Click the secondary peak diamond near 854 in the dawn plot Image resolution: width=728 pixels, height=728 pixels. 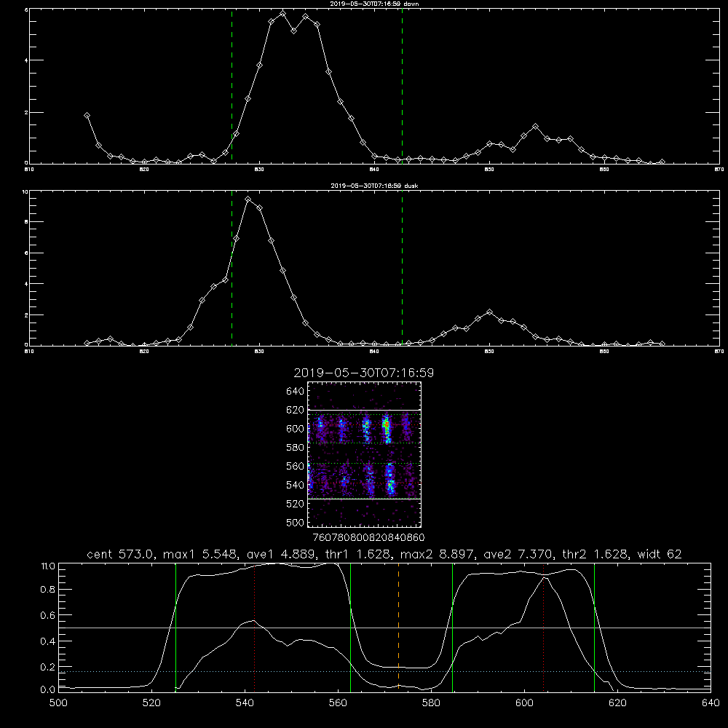click(x=535, y=126)
